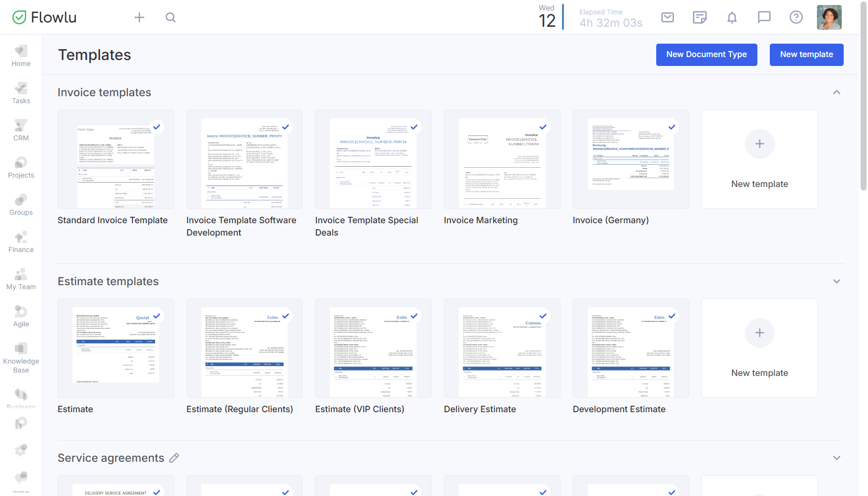
Task: Click the 'Development Estimate' title
Action: coord(619,409)
